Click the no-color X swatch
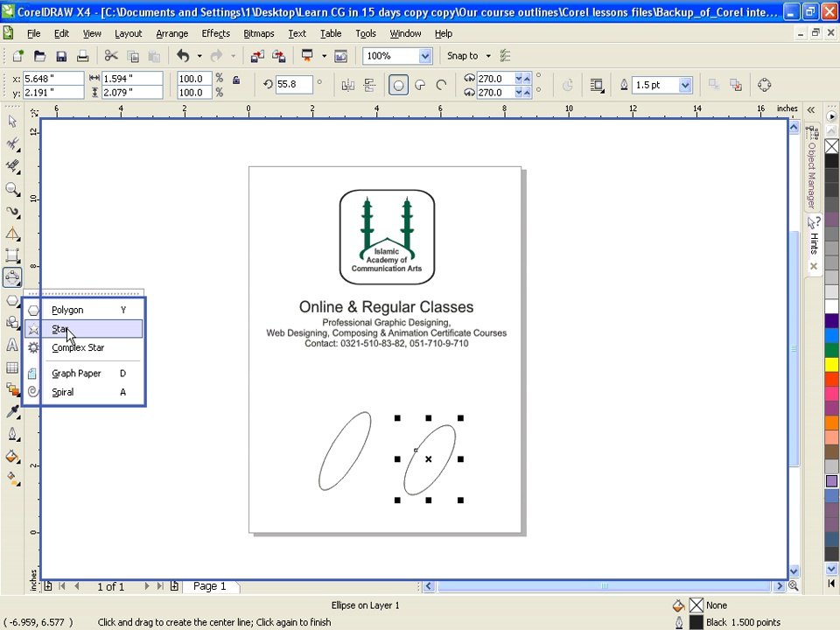 [x=831, y=146]
